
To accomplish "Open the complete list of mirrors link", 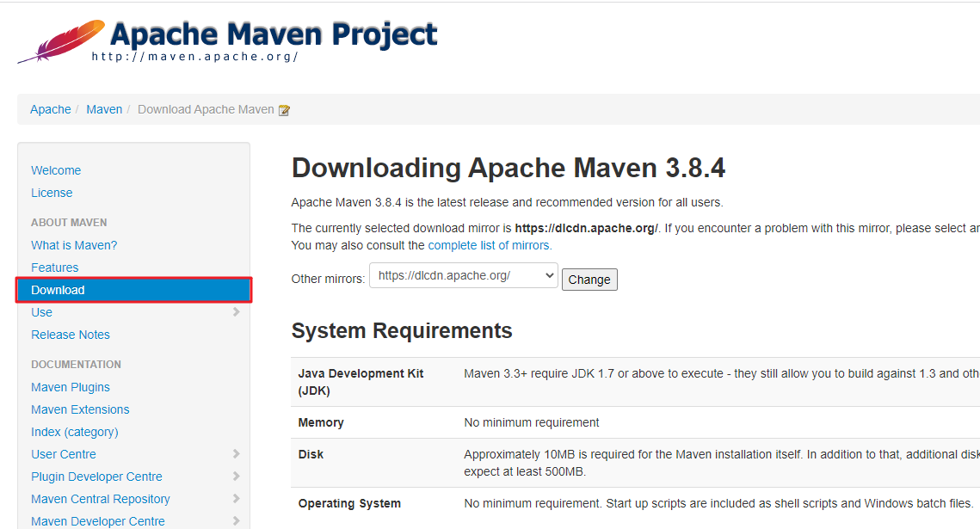I will (490, 245).
